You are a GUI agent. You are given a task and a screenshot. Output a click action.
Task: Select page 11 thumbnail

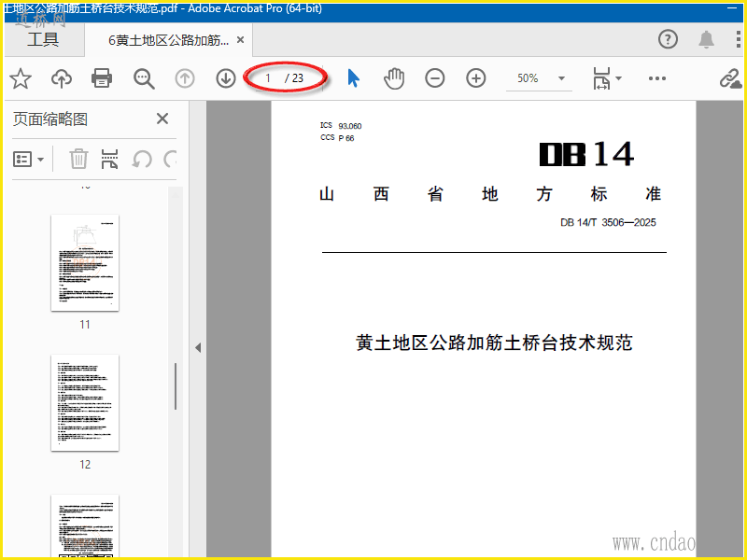85,263
